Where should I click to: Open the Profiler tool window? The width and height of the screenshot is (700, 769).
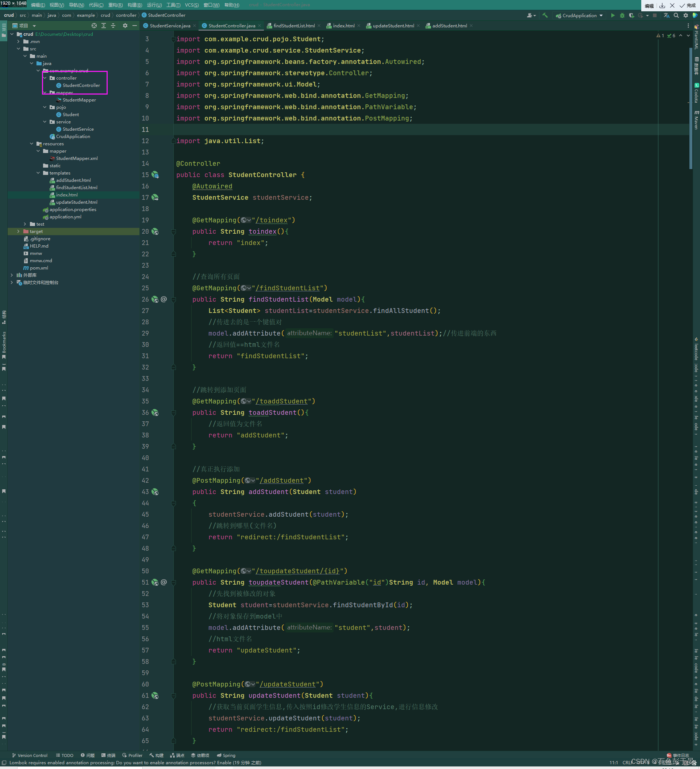tap(132, 755)
